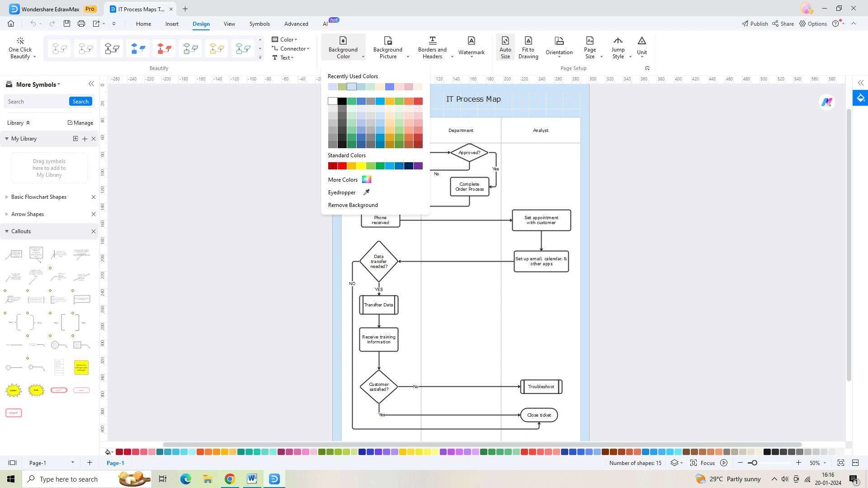Image resolution: width=868 pixels, height=488 pixels.
Task: Click the save icon in quick toolbar
Action: click(67, 23)
